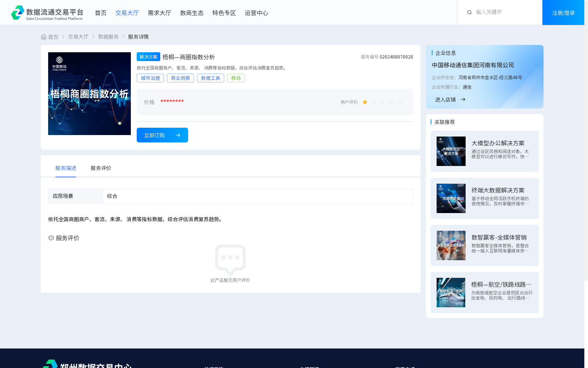Click the empty review chat bubble icon
The height and width of the screenshot is (368, 588).
pyautogui.click(x=230, y=260)
